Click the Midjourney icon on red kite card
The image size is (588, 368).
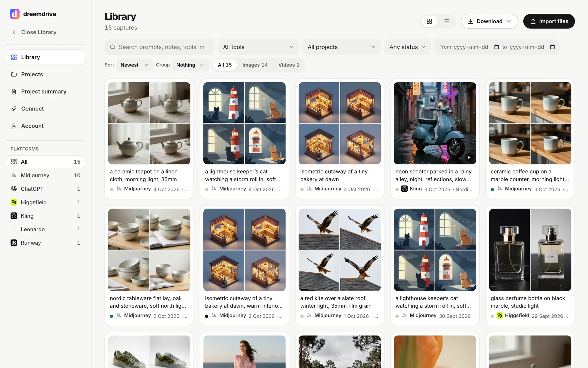pyautogui.click(x=309, y=316)
